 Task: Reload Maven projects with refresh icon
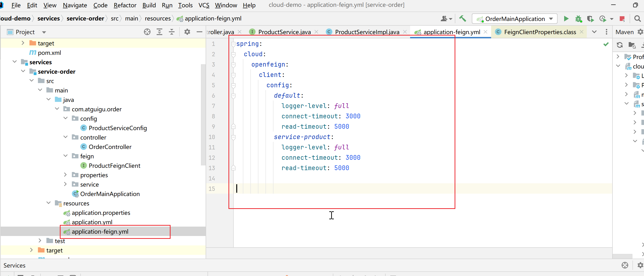(x=620, y=45)
